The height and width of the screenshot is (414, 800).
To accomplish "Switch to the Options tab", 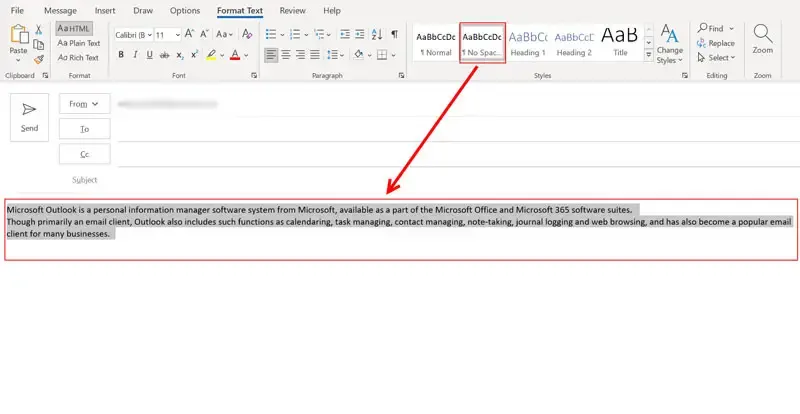I will point(185,11).
